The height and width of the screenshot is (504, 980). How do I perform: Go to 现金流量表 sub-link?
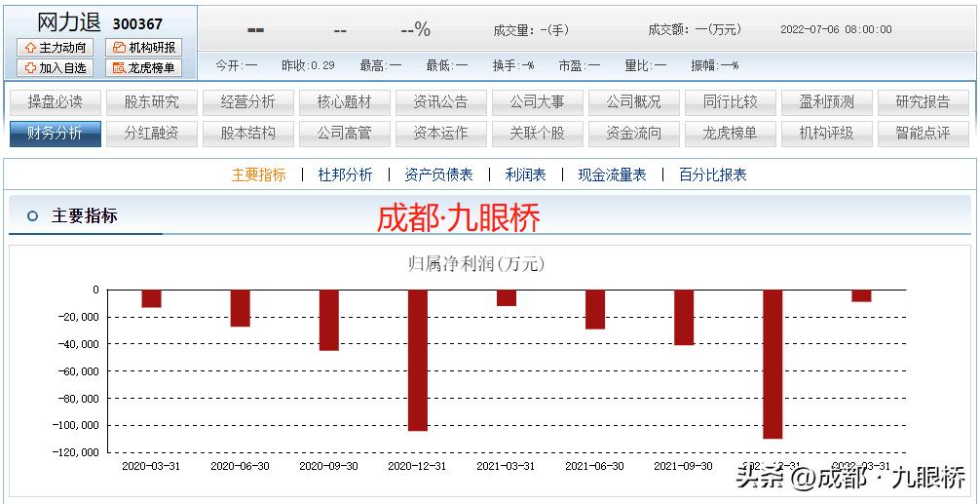point(612,174)
